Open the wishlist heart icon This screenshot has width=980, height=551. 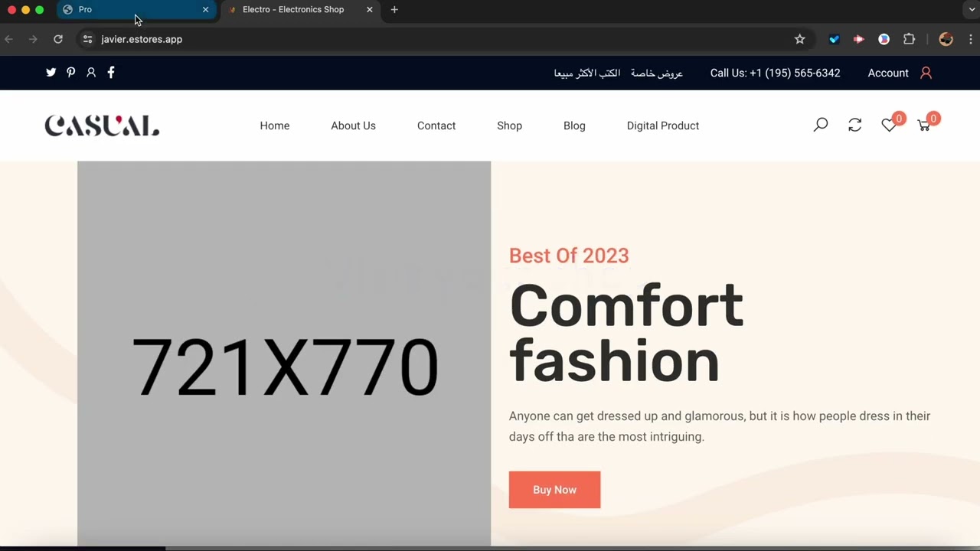pos(888,126)
